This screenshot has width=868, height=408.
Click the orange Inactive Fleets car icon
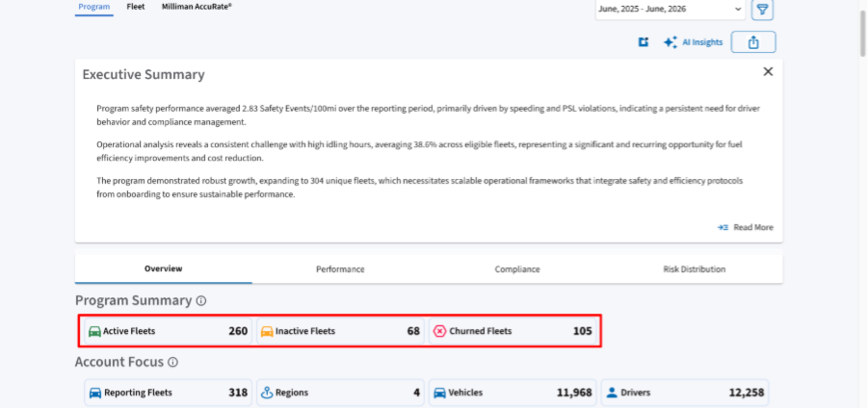coord(267,331)
